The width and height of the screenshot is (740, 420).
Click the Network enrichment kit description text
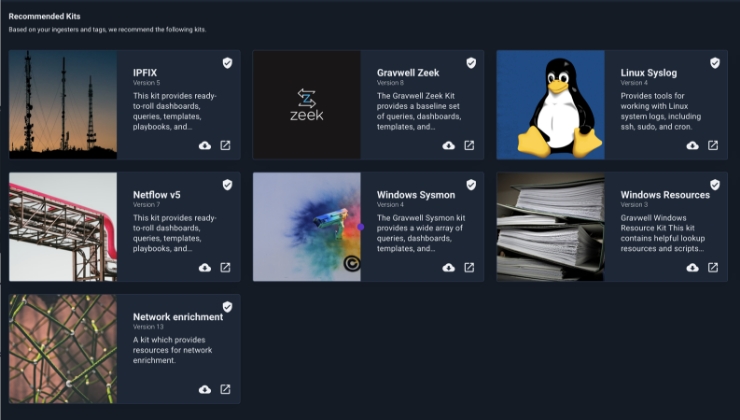[172, 350]
